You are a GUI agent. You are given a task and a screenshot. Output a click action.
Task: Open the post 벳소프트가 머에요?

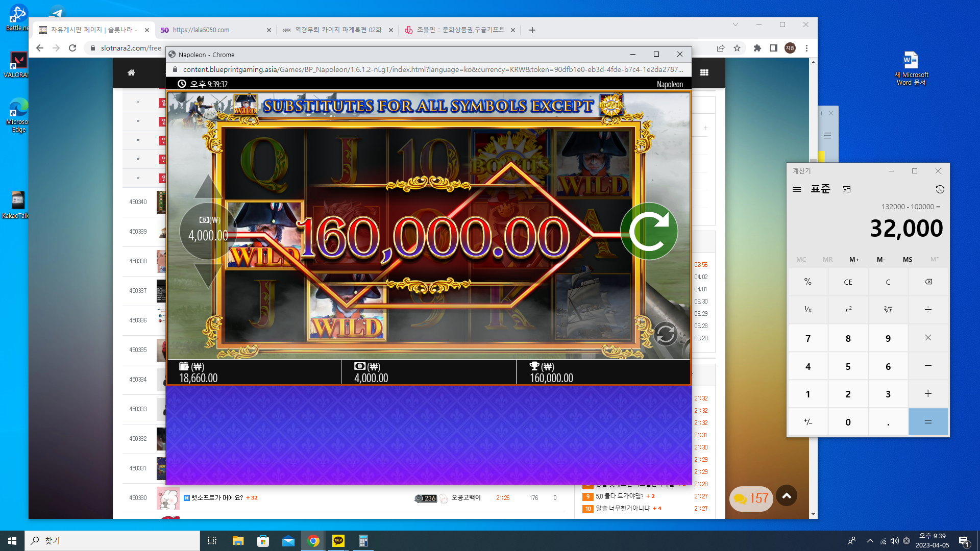(x=217, y=498)
